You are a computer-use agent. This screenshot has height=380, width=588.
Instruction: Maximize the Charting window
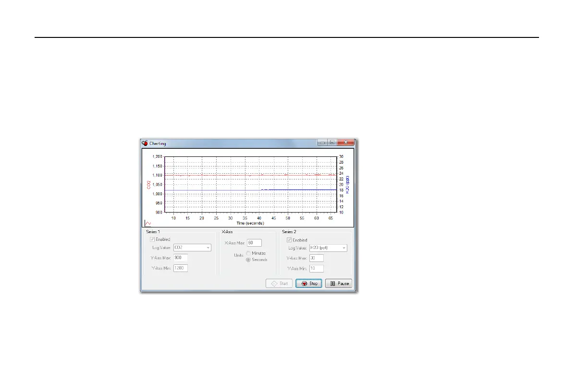coord(331,142)
